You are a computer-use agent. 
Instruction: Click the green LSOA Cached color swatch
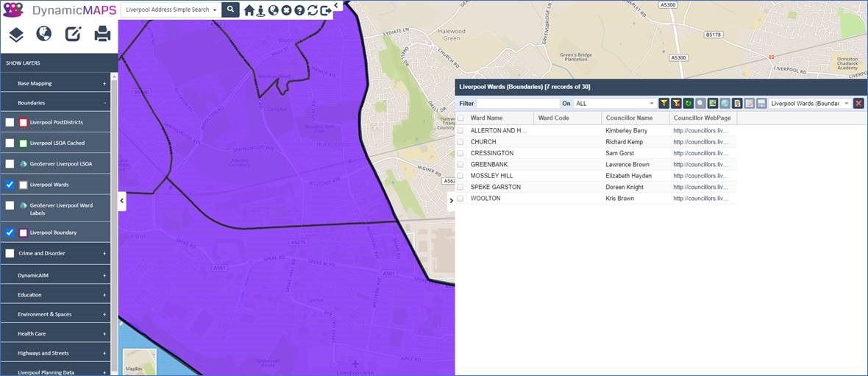[24, 143]
